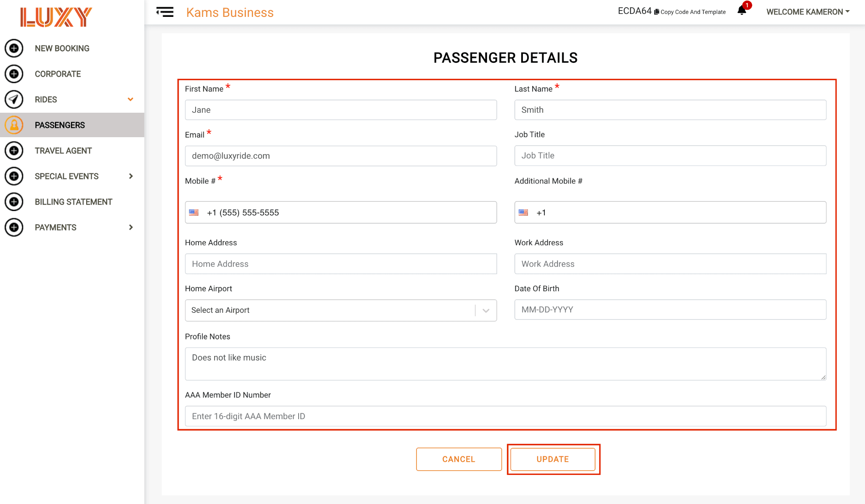The height and width of the screenshot is (504, 865).
Task: Click the Profile Notes text area
Action: [506, 364]
